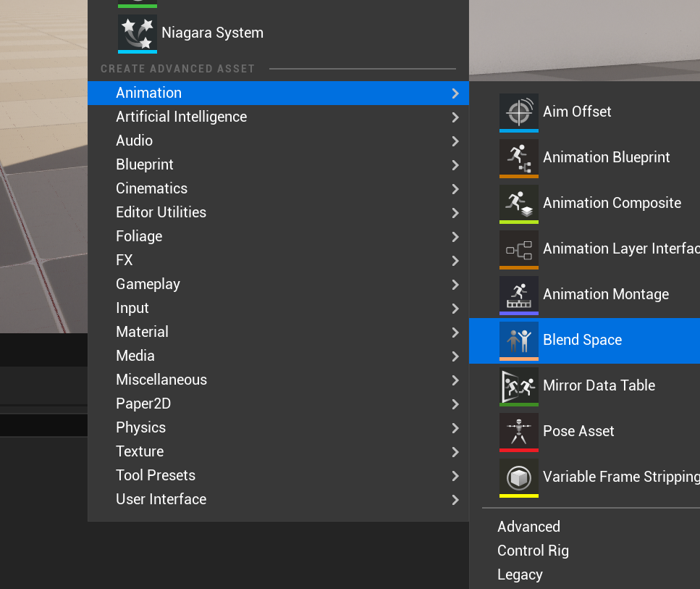Open the Control Rig subcategory
700x589 pixels.
point(584,551)
